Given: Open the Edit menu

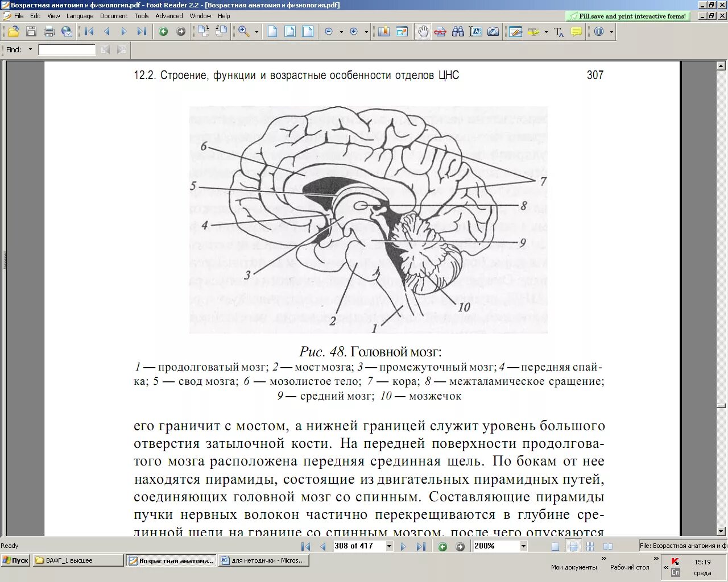Looking at the screenshot, I should [x=35, y=16].
